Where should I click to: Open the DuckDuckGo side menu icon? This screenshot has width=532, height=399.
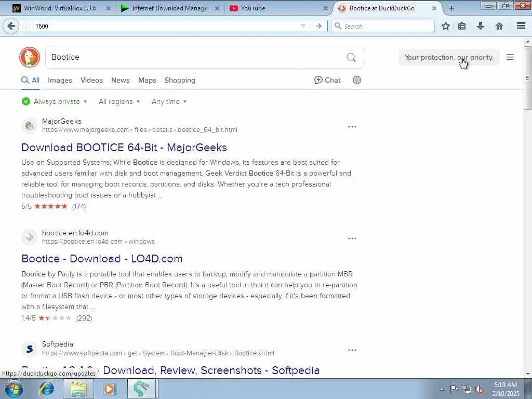click(510, 57)
